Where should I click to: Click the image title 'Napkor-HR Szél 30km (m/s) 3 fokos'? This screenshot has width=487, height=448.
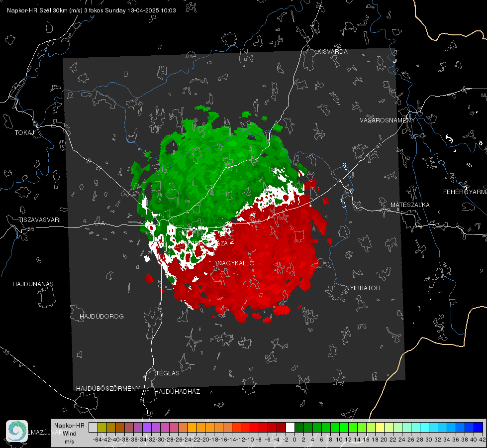[55, 10]
